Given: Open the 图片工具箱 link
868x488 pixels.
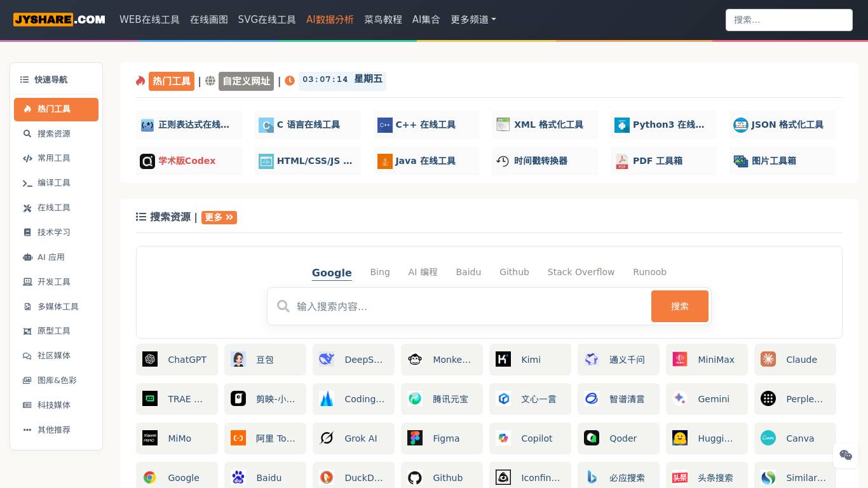Looking at the screenshot, I should pos(782,161).
